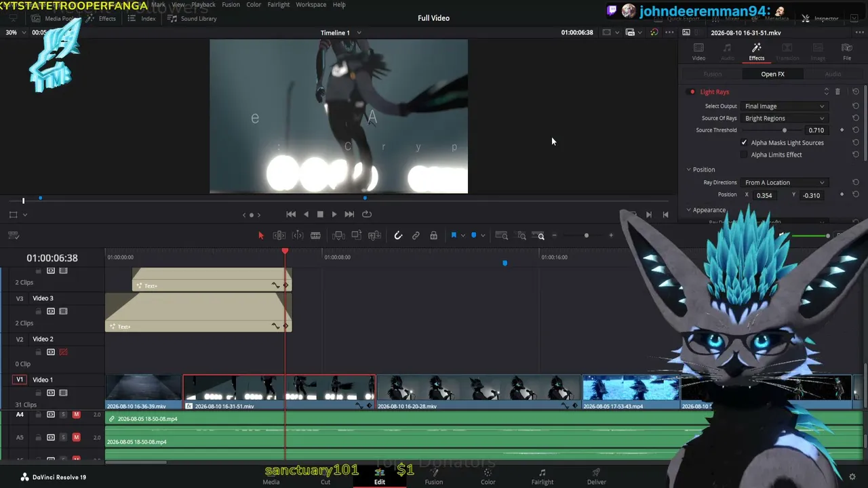868x488 pixels.
Task: Click the Detail Zoom icon
Action: 521,235
